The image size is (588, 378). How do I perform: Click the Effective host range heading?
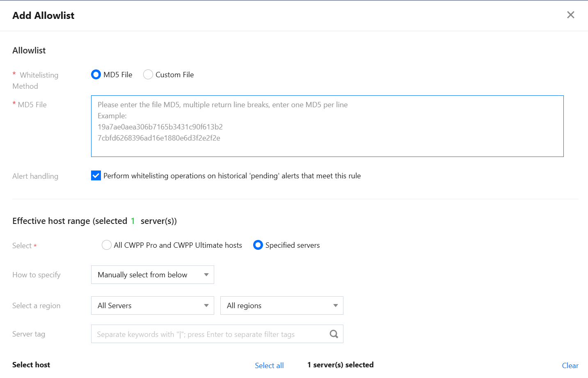(94, 221)
